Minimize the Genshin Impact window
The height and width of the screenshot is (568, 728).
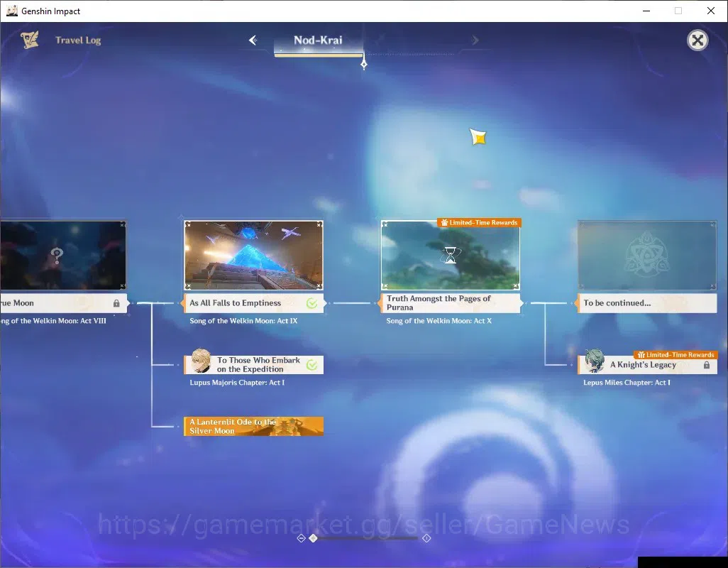[x=646, y=11]
